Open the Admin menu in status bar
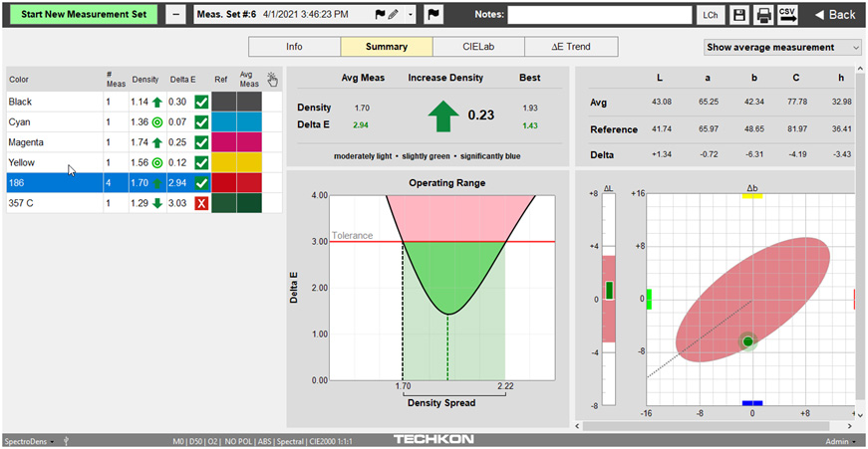 838,440
